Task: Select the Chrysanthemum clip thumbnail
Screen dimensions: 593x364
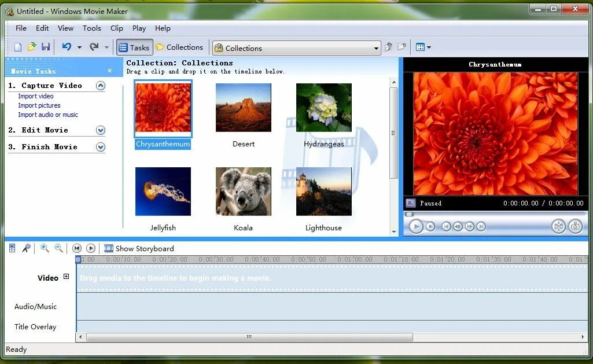Action: (x=163, y=108)
